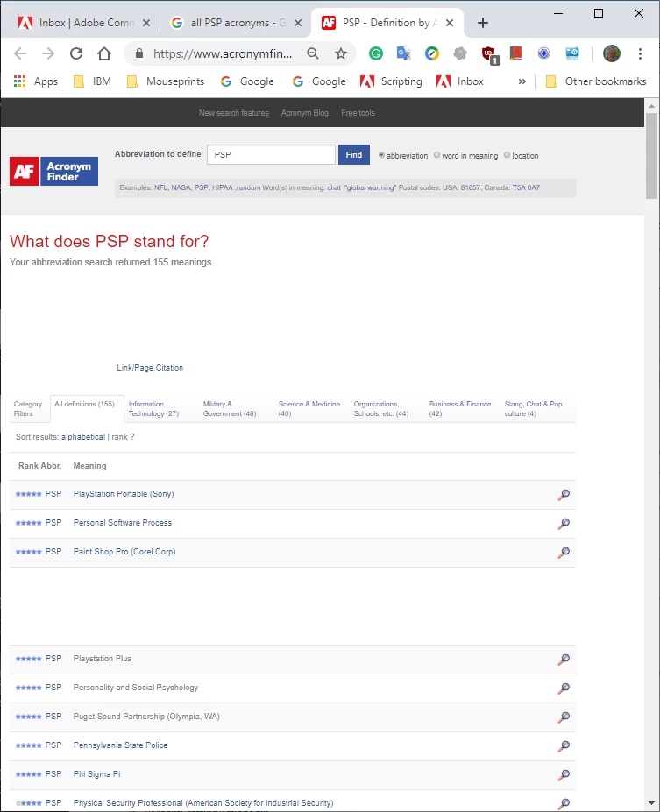The height and width of the screenshot is (812, 660).
Task: Open the 'Acronym Blog' link
Action: pyautogui.click(x=305, y=112)
